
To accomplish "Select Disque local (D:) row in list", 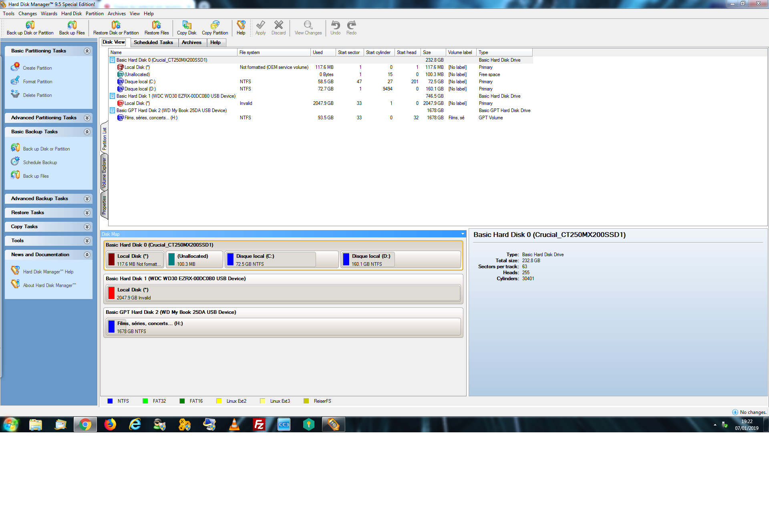I will (x=320, y=89).
